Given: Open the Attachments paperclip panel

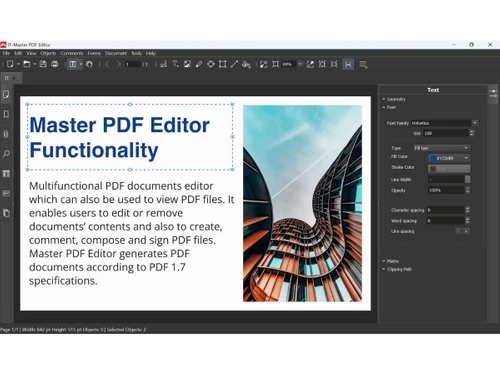Looking at the screenshot, I should point(6,134).
